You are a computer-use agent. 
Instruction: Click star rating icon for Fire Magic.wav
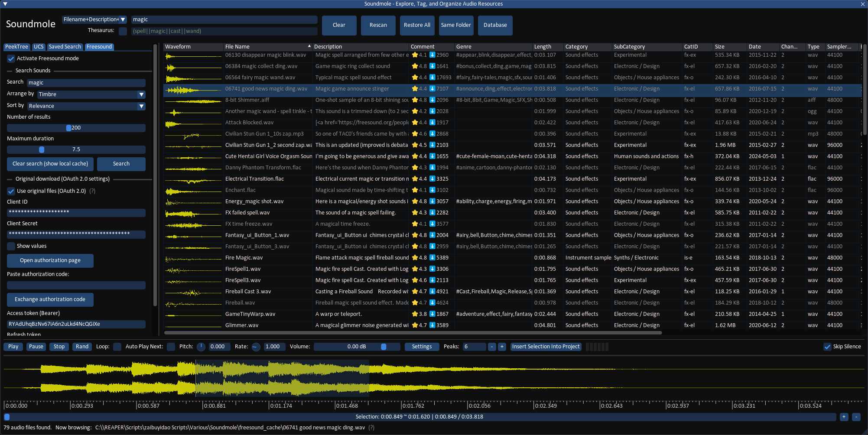click(x=415, y=258)
